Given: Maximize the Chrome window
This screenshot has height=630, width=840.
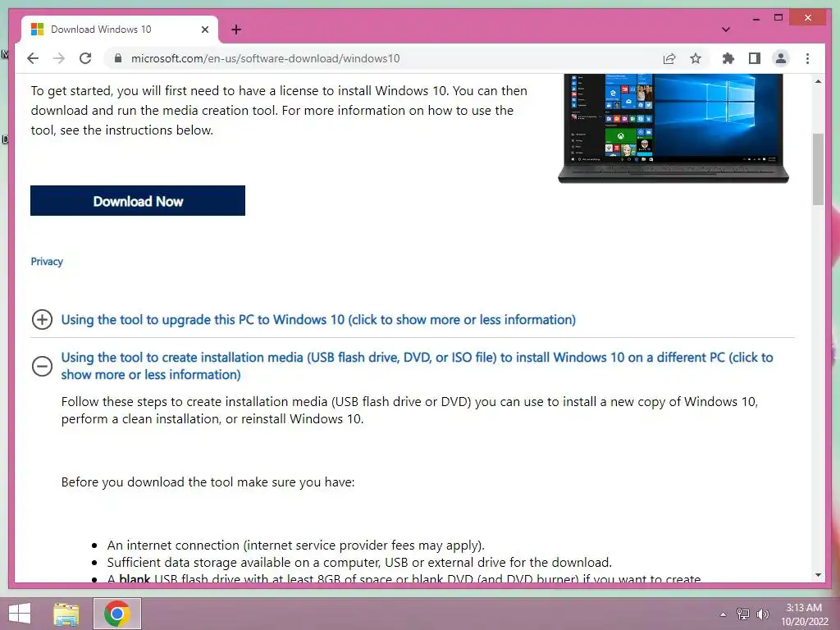Looking at the screenshot, I should [x=778, y=18].
